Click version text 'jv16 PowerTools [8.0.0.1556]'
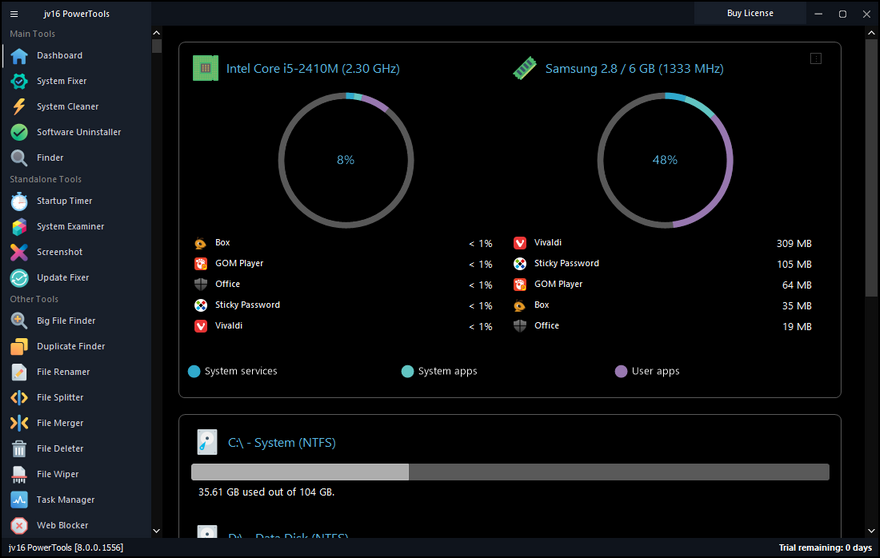Screen dimensions: 880x558 [x=66, y=548]
